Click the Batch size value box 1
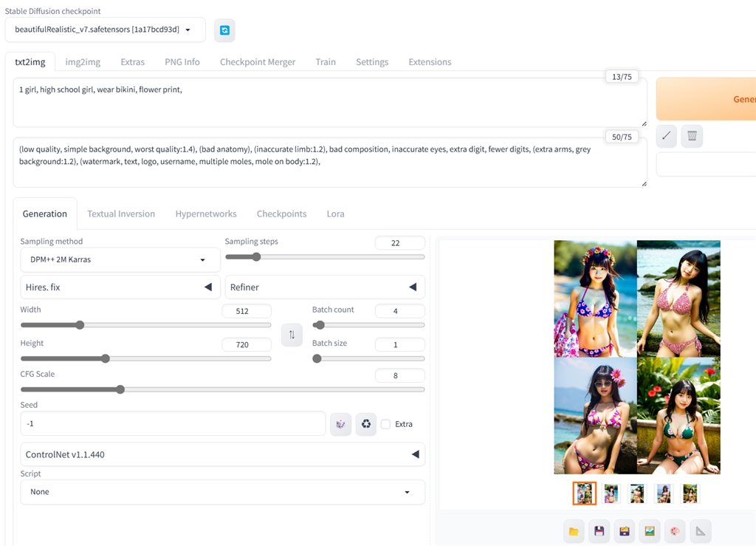 399,345
